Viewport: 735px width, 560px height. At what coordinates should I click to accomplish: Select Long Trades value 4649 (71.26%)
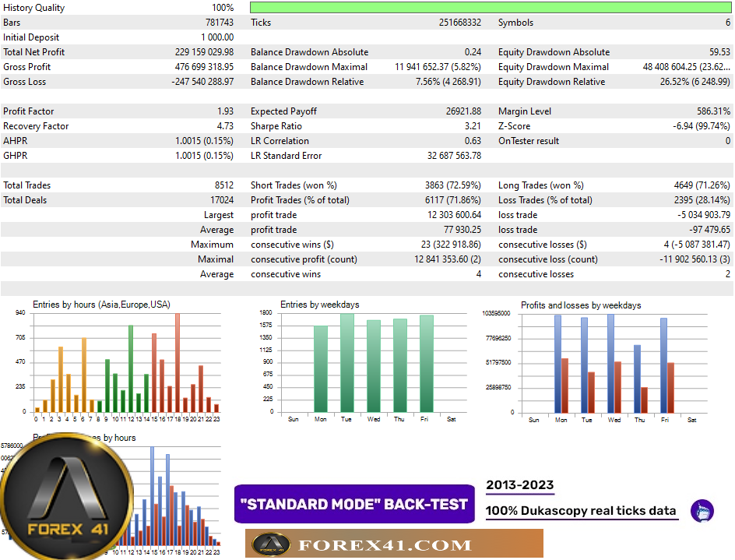[x=702, y=185]
